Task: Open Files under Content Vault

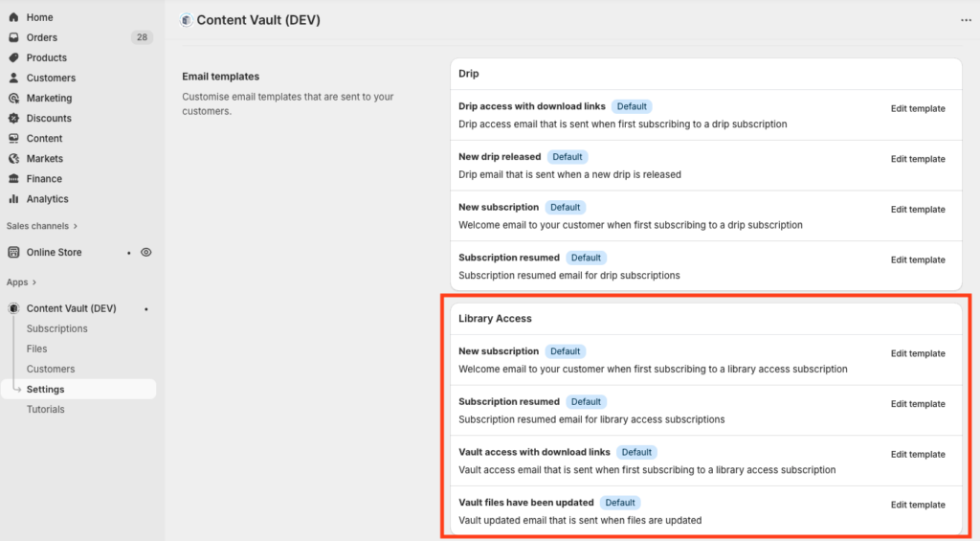Action: pos(37,349)
